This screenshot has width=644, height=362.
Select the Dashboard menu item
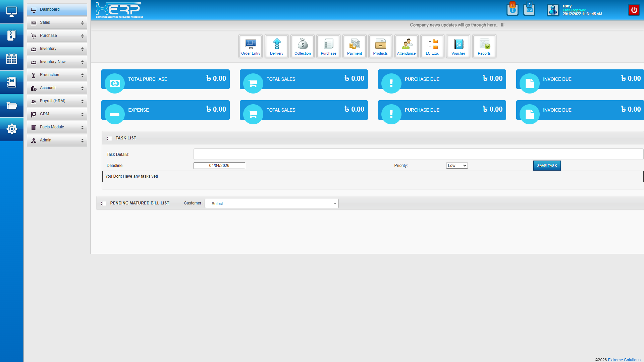(57, 9)
